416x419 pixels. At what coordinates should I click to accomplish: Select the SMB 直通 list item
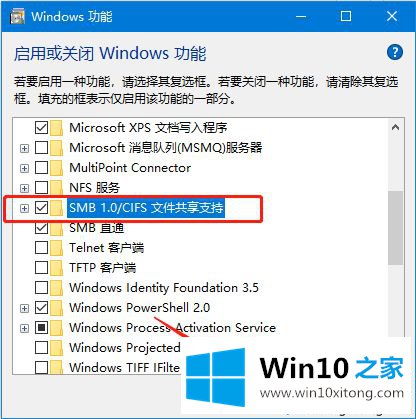coord(97,228)
